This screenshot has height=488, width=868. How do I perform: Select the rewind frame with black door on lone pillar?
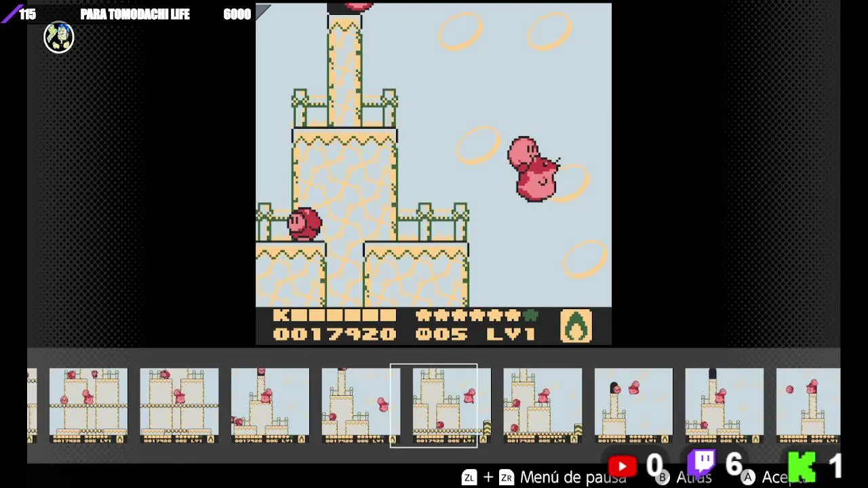pos(633,405)
